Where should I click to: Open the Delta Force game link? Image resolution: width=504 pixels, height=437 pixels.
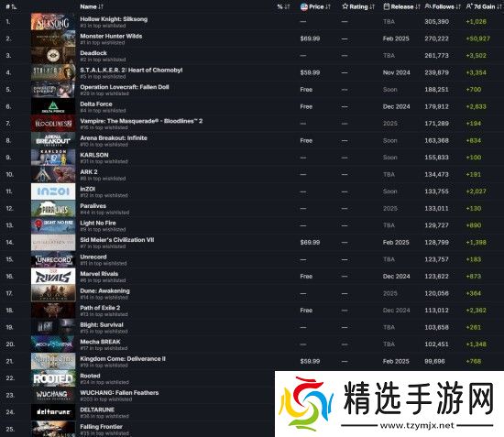[x=96, y=104]
